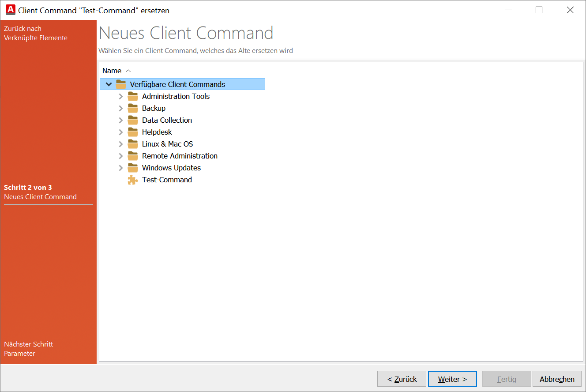The image size is (586, 392).
Task: Click the Remote Administration folder icon
Action: coord(132,155)
